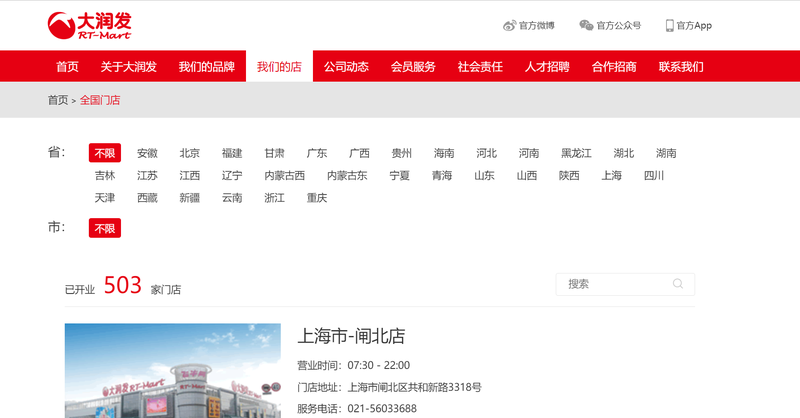Screen dimensions: 800x418
Task: Filter stores by 西藏
Action: (147, 198)
